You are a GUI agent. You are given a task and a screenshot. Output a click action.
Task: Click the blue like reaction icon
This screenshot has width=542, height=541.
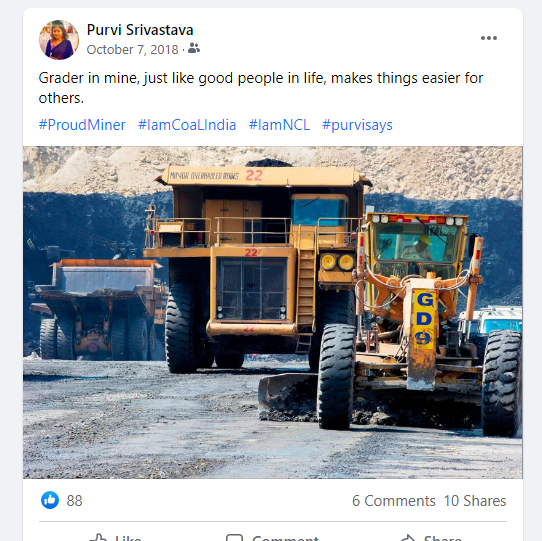click(x=50, y=500)
